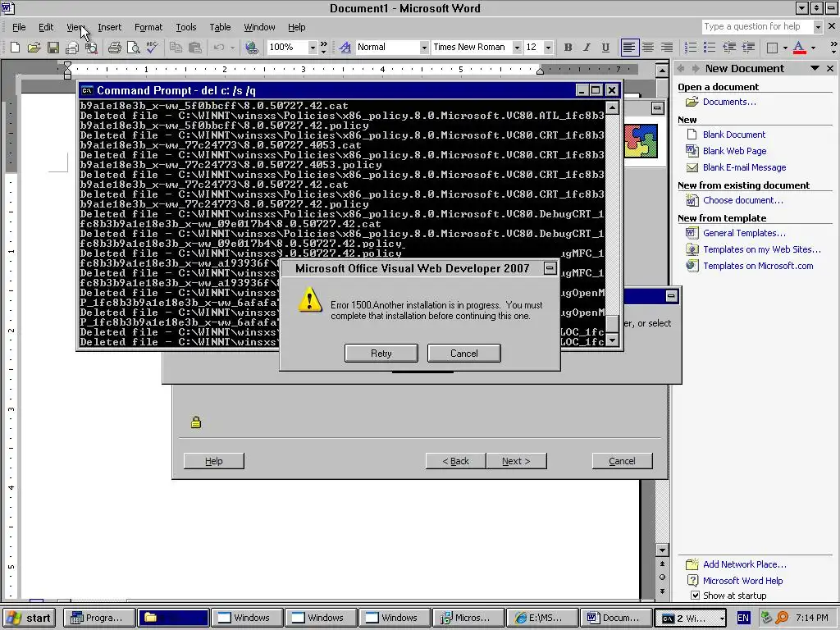Click the ruler right indent marker
Image resolution: width=840 pixels, height=630 pixels.
[540, 71]
